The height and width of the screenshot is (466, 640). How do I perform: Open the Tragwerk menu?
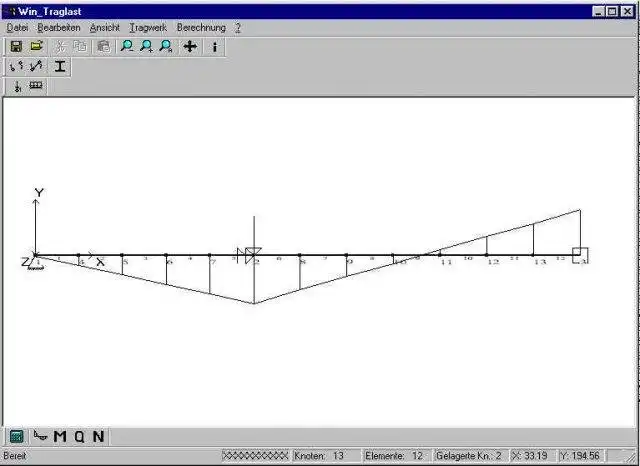pyautogui.click(x=148, y=28)
